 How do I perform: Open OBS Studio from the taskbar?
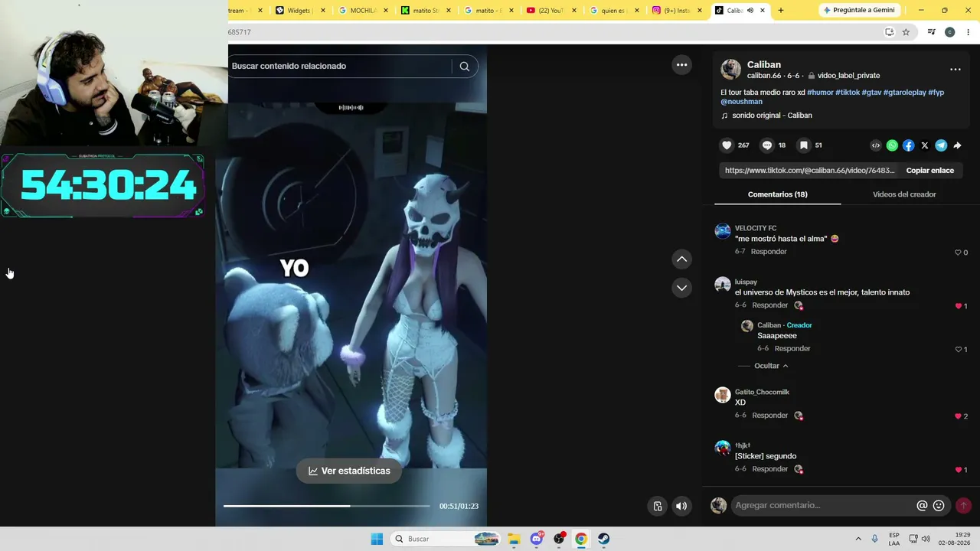click(x=559, y=539)
